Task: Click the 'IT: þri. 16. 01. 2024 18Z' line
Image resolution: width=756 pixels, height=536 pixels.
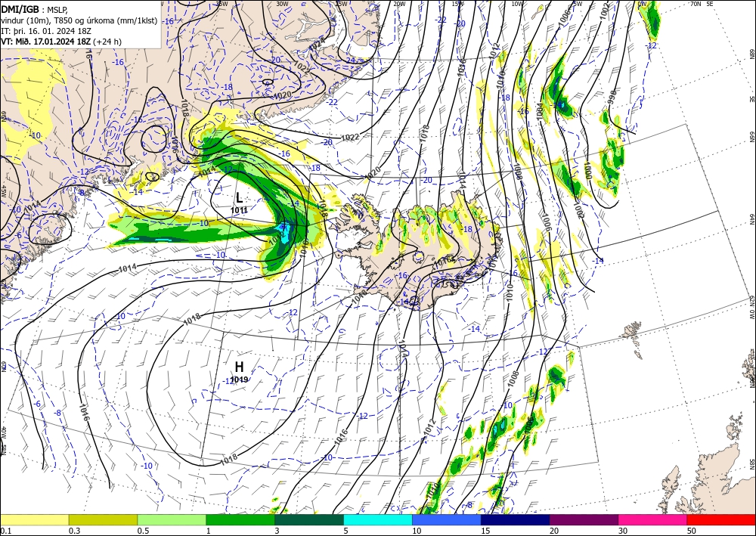Action: tap(46, 31)
